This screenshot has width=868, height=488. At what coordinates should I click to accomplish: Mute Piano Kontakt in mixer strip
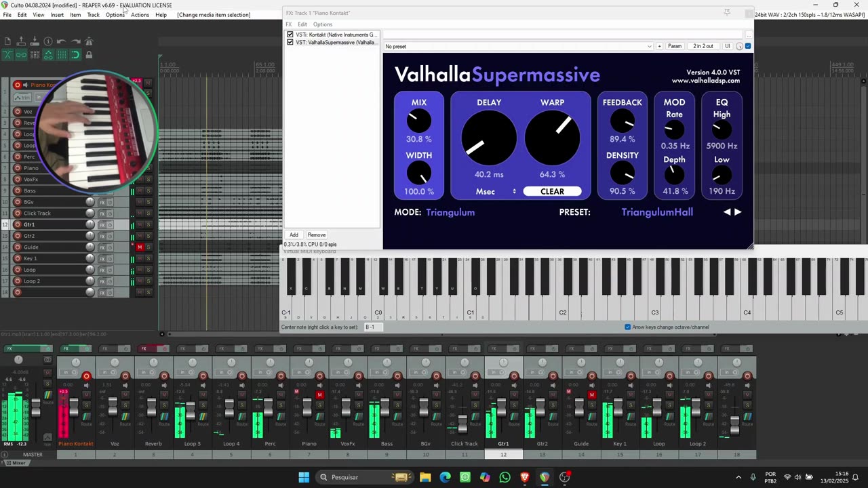86,394
